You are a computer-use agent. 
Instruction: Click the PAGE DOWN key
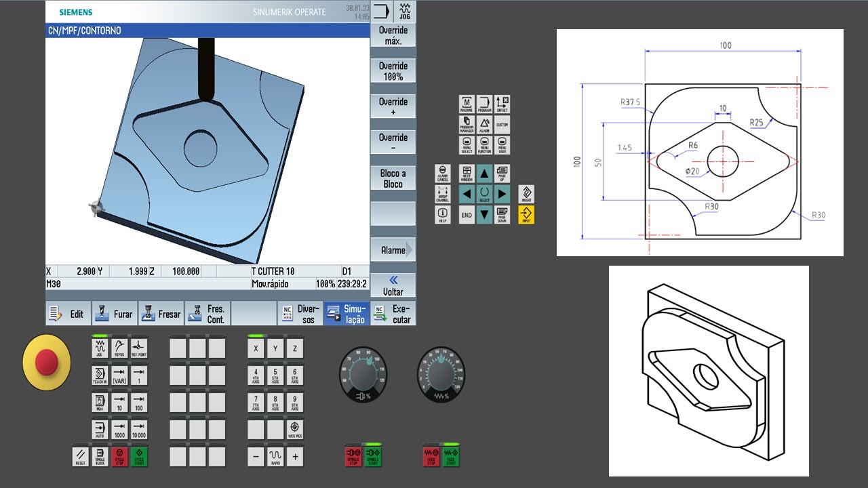click(502, 216)
